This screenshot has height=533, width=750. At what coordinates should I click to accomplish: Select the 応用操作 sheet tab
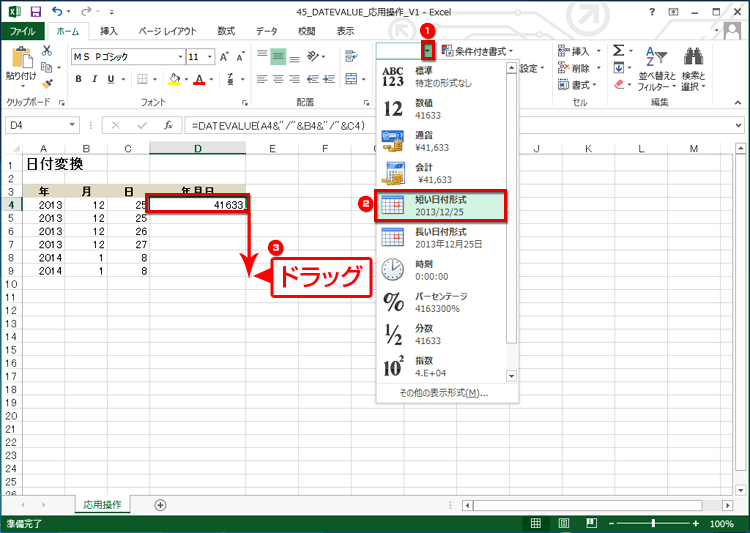(102, 504)
